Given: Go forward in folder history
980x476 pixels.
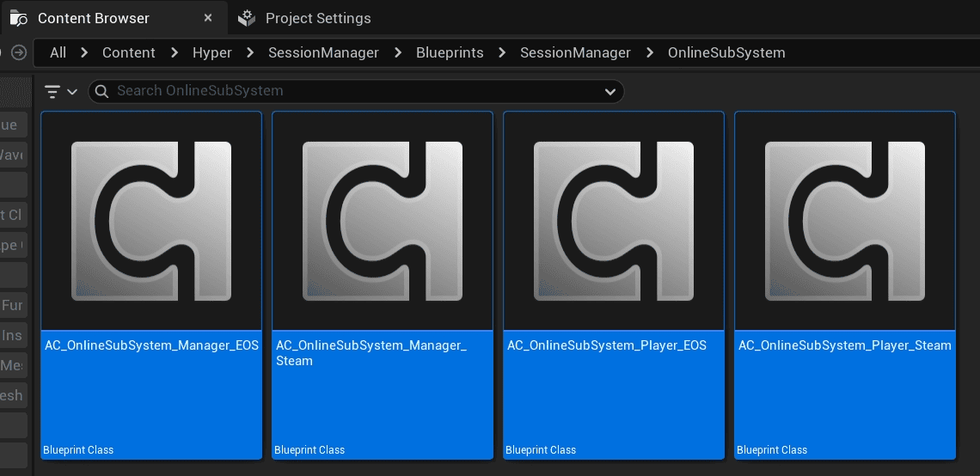Looking at the screenshot, I should click(x=19, y=52).
